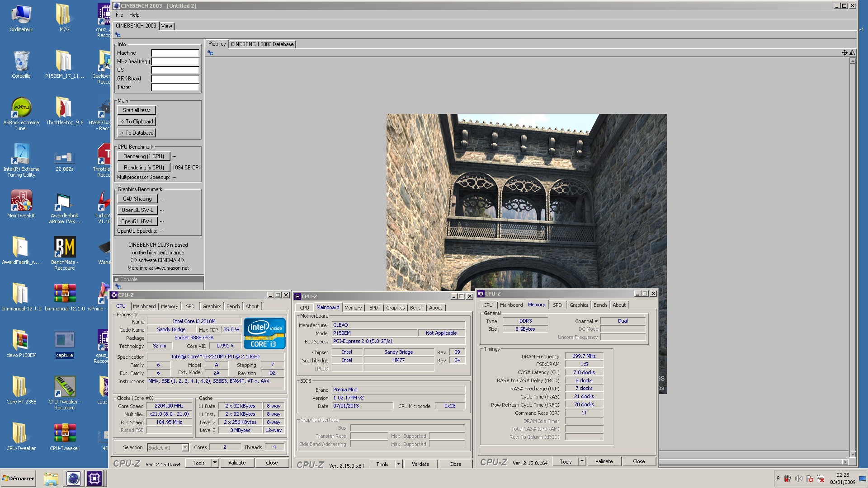The width and height of the screenshot is (868, 488).
Task: Open About tab in the Memory CPU-Z window
Action: click(x=619, y=305)
